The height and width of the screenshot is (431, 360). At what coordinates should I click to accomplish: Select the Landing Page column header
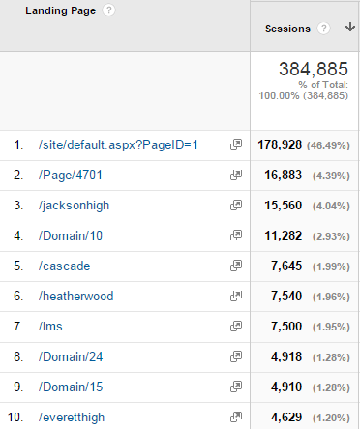point(60,11)
